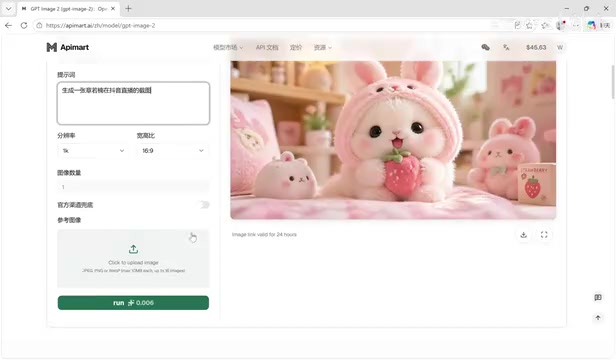Focus the prompt text box

[x=133, y=103]
